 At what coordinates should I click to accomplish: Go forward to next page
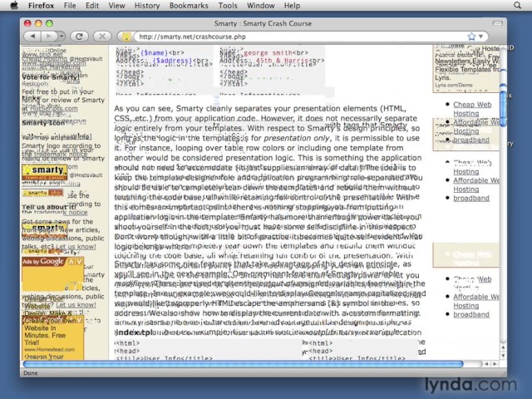point(49,36)
